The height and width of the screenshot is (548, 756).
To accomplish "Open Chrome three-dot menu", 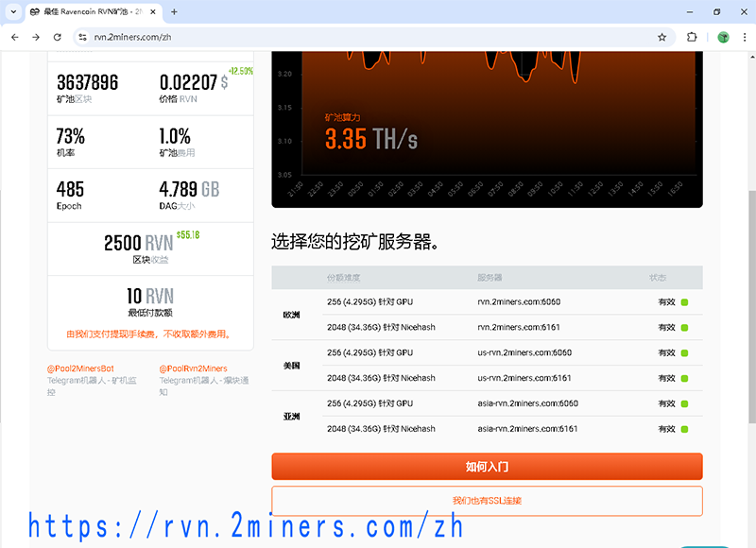I will [744, 37].
